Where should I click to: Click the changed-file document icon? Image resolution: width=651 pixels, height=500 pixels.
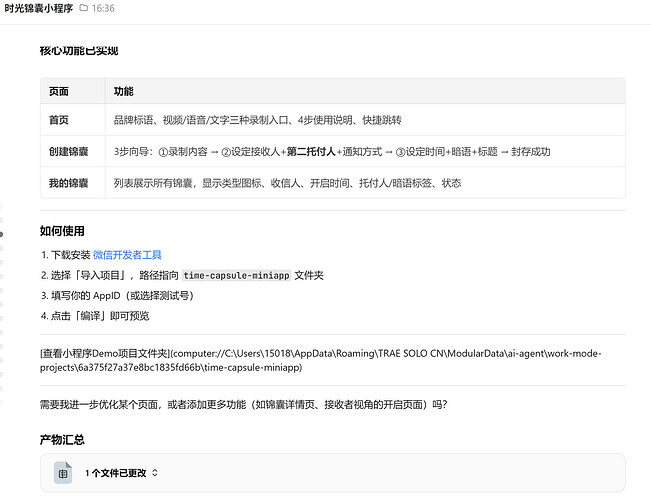click(x=63, y=473)
